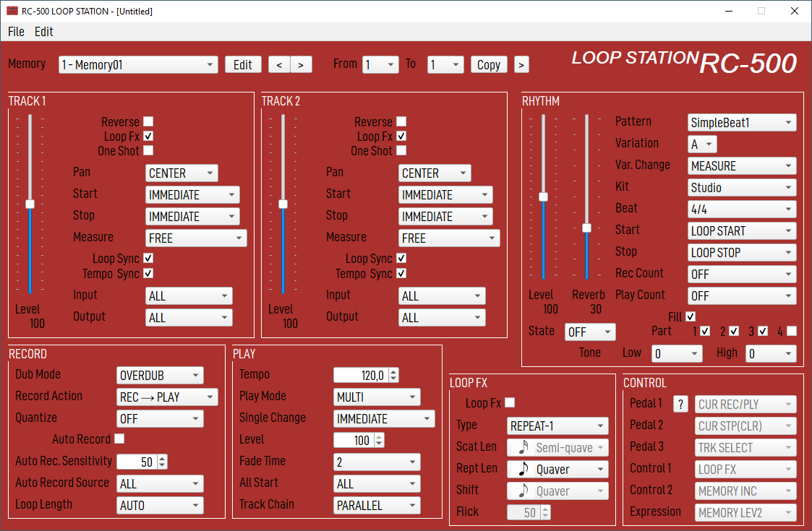The width and height of the screenshot is (812, 531).
Task: Open the Edit menu in menu bar
Action: click(x=44, y=32)
